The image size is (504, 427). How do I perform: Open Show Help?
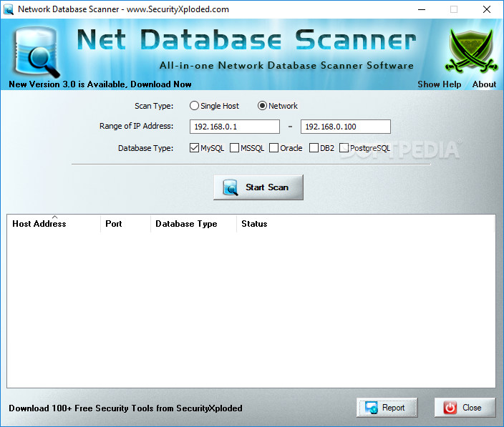pyautogui.click(x=439, y=84)
